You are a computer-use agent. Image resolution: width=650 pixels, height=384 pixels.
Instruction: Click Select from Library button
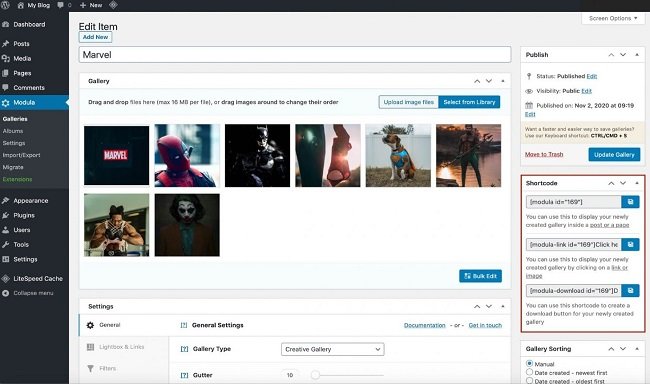[469, 102]
